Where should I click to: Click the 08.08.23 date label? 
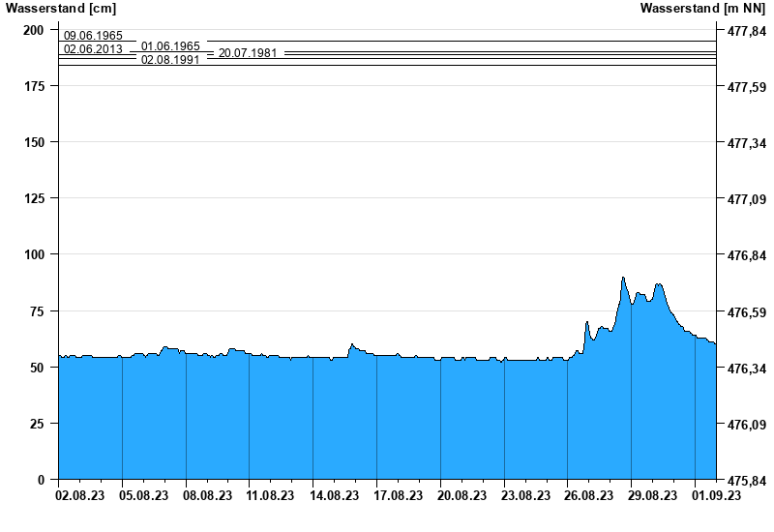click(x=207, y=495)
